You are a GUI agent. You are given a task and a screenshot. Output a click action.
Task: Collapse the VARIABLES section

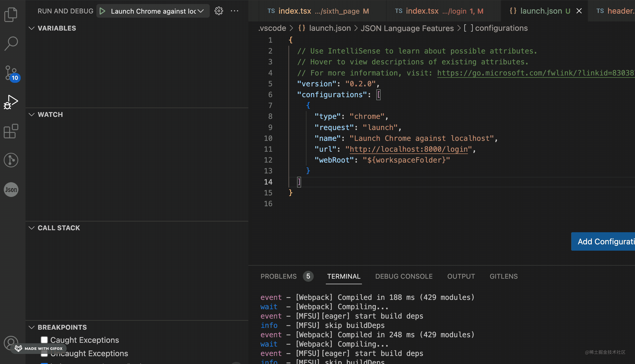coord(32,28)
